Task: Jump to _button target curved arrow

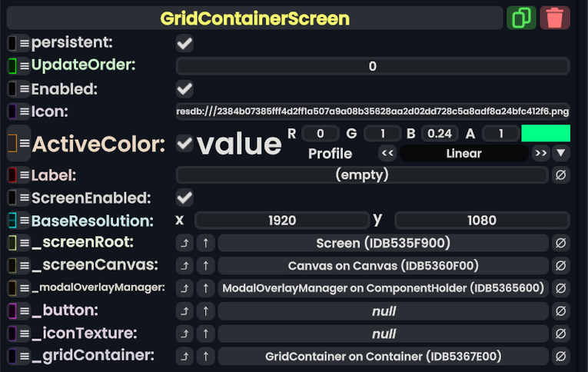Action: [184, 311]
